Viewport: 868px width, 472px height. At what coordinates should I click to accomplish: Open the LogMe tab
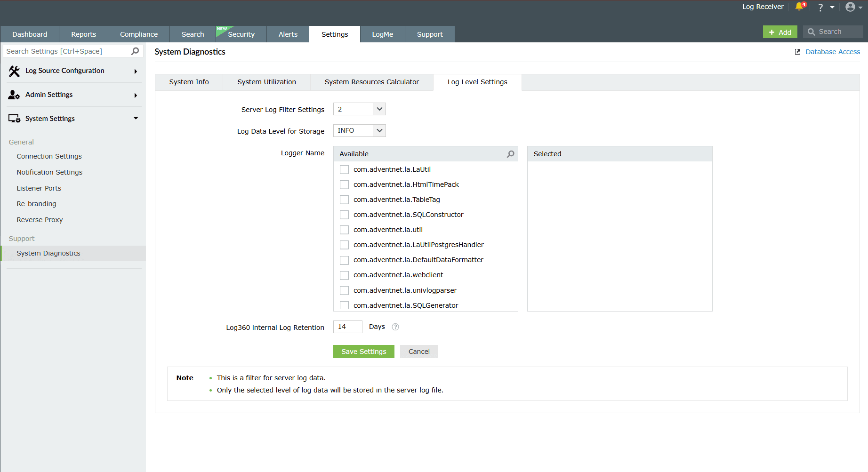[x=383, y=34]
